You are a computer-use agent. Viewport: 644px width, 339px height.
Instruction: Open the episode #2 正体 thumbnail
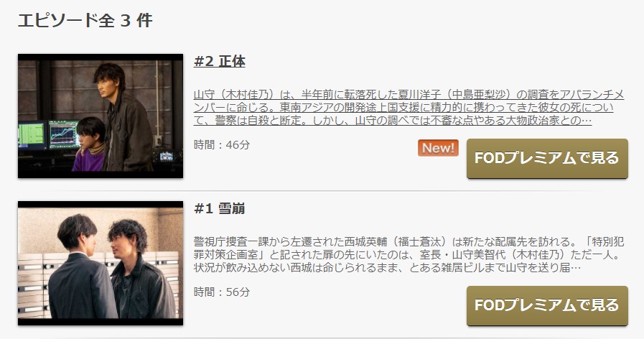(101, 116)
